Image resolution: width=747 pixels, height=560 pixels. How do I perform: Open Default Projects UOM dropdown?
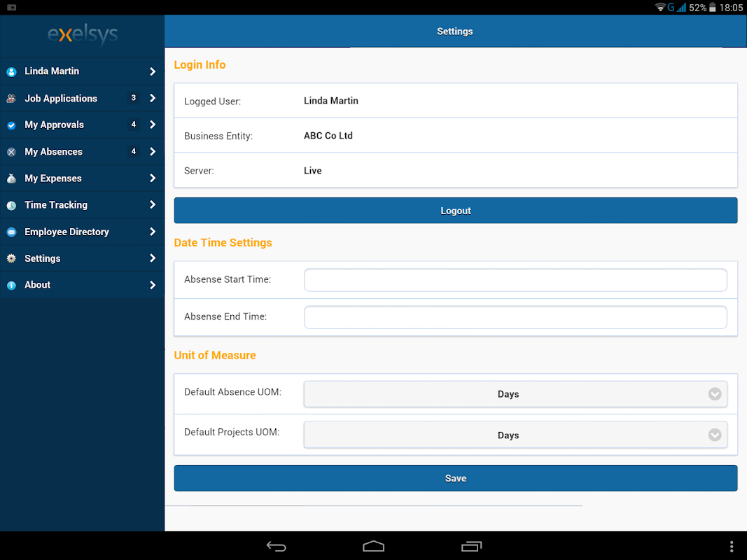click(515, 435)
